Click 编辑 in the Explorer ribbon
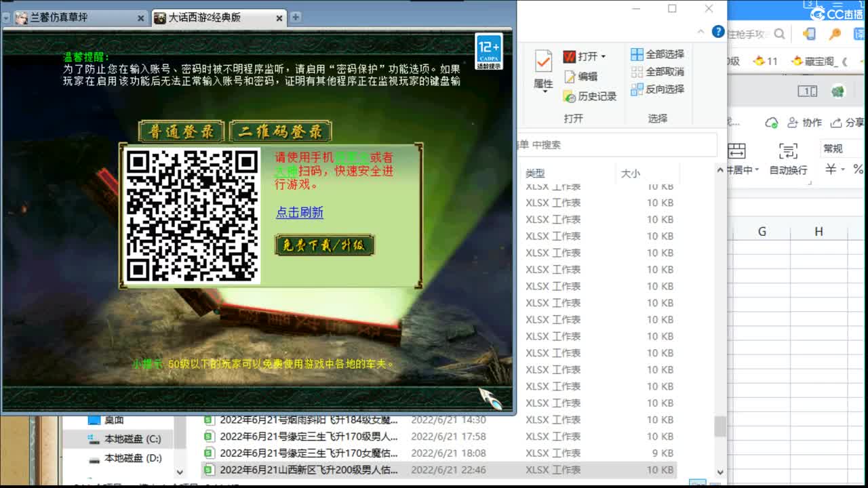Image resolution: width=868 pixels, height=488 pixels. 580,77
